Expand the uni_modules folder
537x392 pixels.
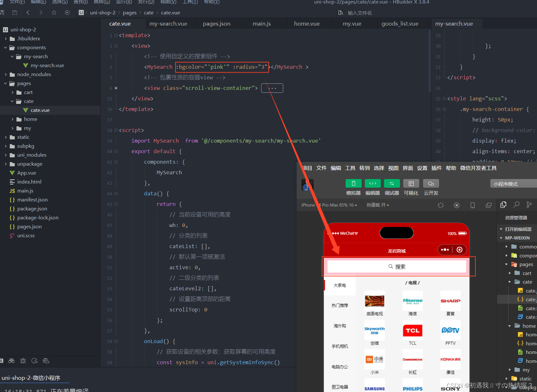(6, 155)
